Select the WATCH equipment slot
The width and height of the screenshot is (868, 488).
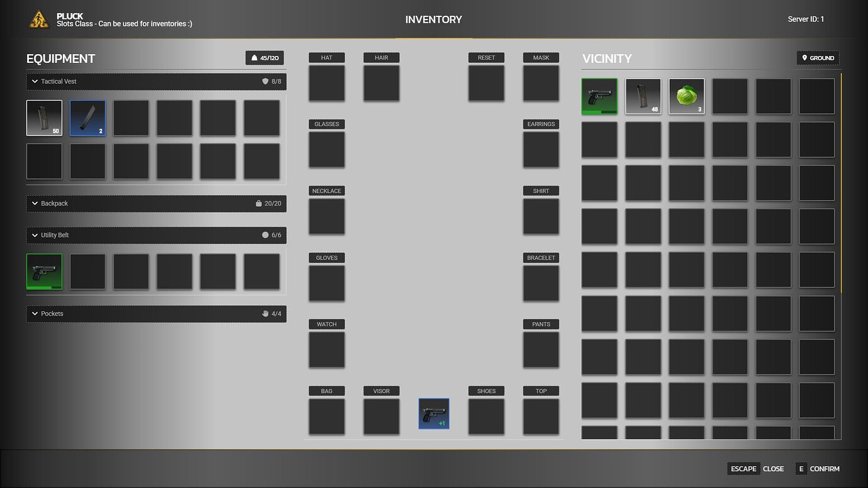tap(326, 350)
